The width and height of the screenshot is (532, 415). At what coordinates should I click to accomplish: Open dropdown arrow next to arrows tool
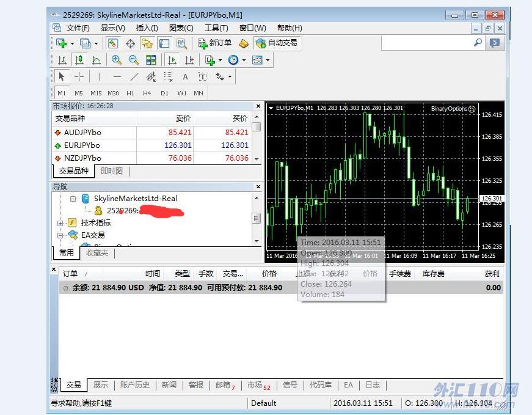[230, 77]
